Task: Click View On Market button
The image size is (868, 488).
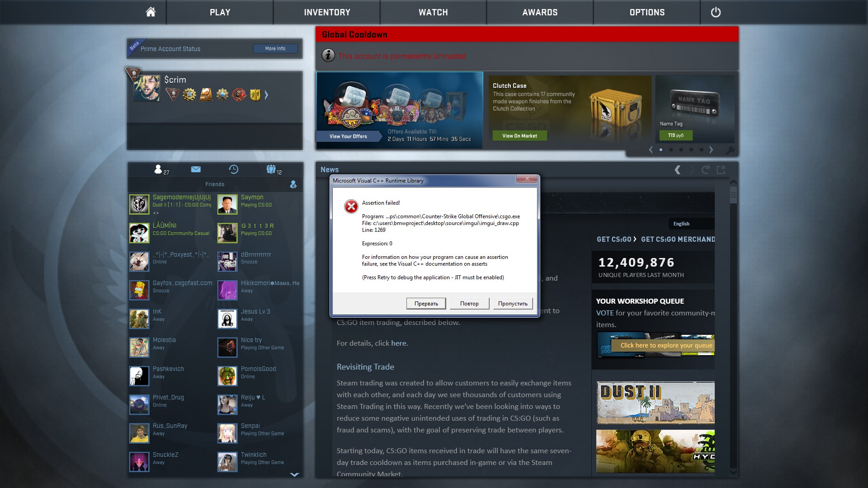Action: pos(519,136)
